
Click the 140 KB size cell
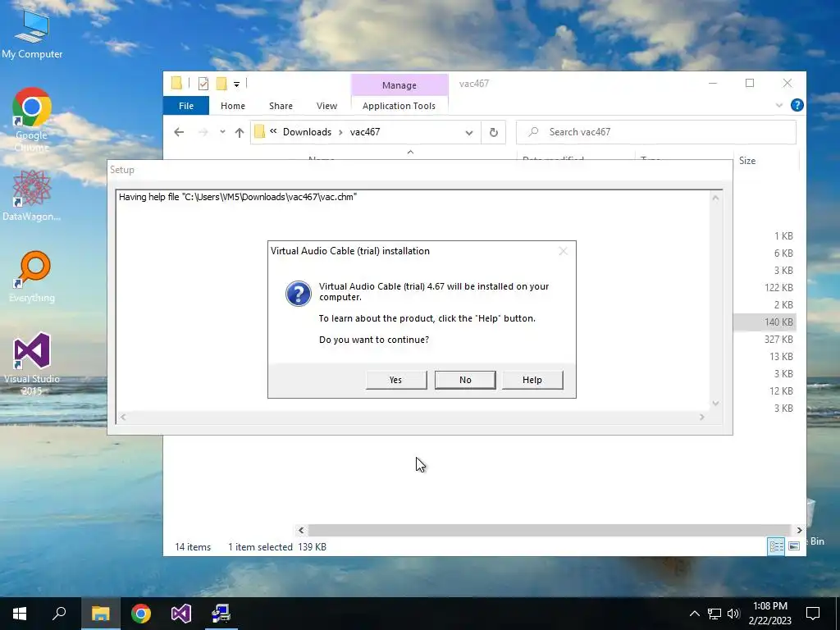(778, 322)
